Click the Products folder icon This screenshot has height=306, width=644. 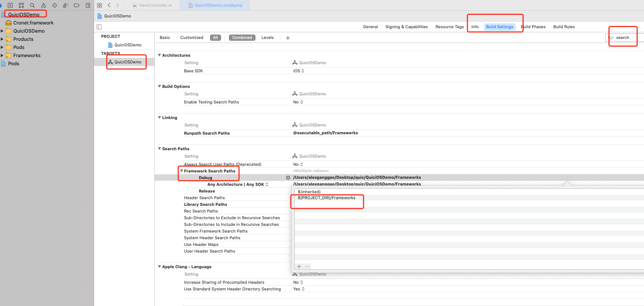[9, 39]
